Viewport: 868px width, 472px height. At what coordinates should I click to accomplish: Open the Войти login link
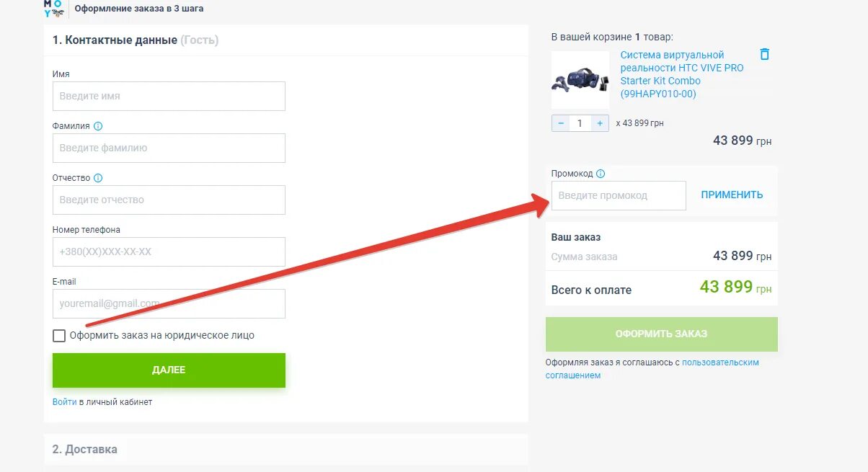[64, 402]
